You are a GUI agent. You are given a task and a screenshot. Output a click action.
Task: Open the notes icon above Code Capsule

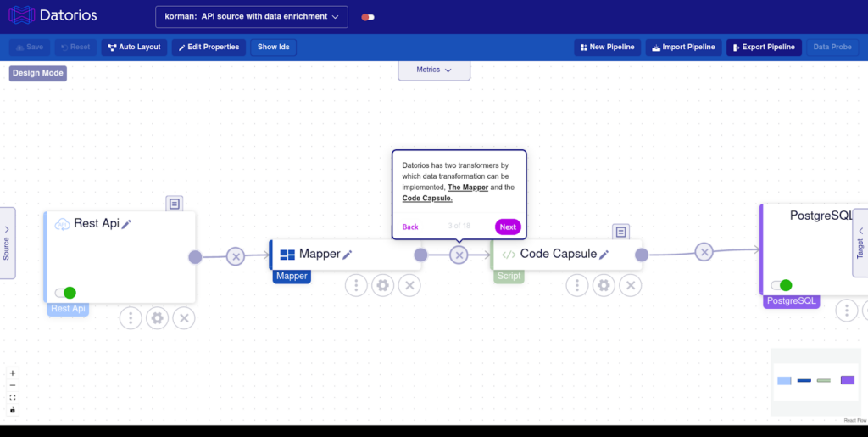(621, 232)
